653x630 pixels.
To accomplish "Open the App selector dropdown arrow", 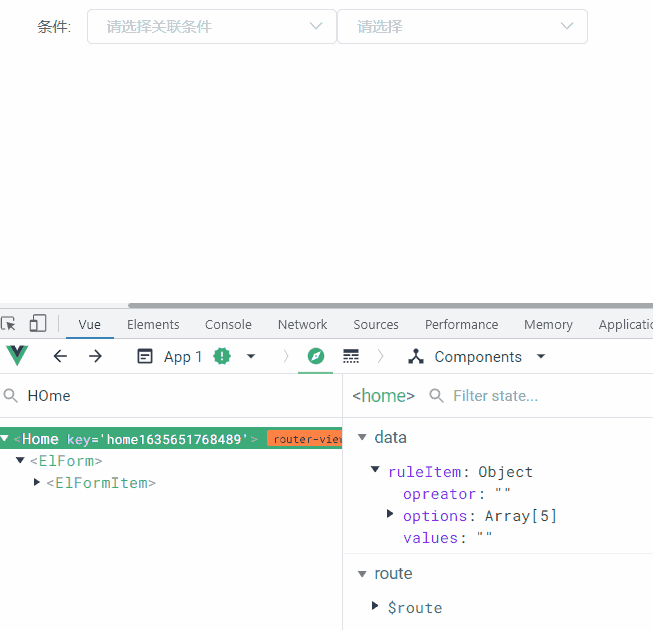I will pyautogui.click(x=251, y=356).
